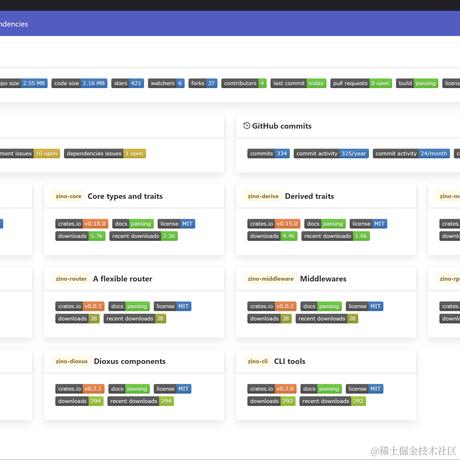Open zino-derive crates.io version badge
This screenshot has height=460, width=460.
[x=274, y=224]
